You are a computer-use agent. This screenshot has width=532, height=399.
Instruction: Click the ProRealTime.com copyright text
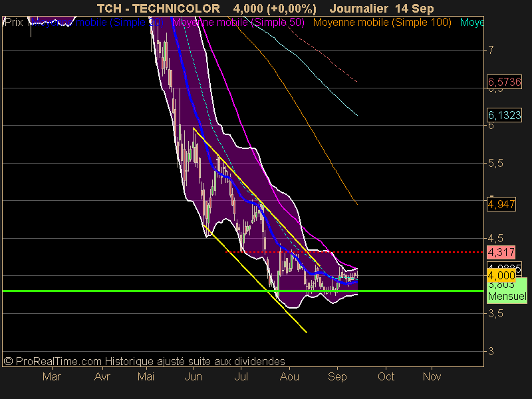coord(144,361)
